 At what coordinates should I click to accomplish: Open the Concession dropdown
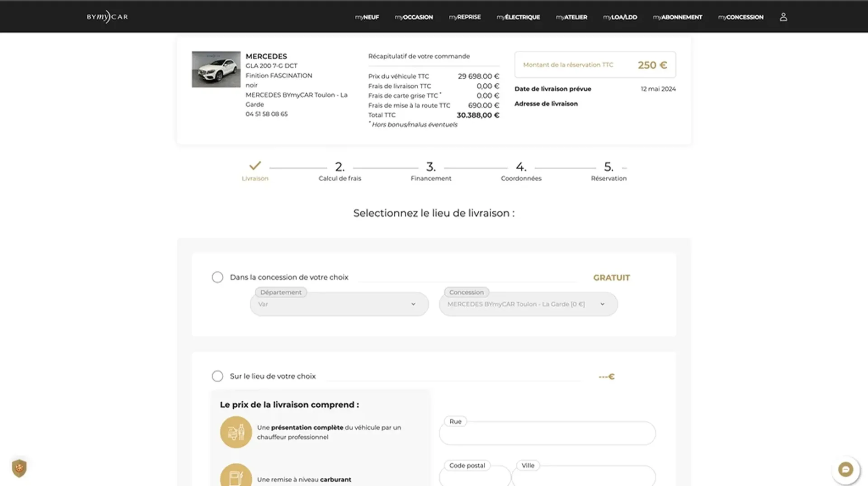[528, 304]
